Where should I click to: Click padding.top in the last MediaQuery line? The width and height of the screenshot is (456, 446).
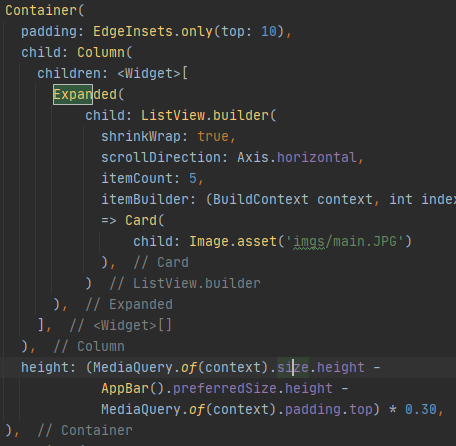coord(329,409)
